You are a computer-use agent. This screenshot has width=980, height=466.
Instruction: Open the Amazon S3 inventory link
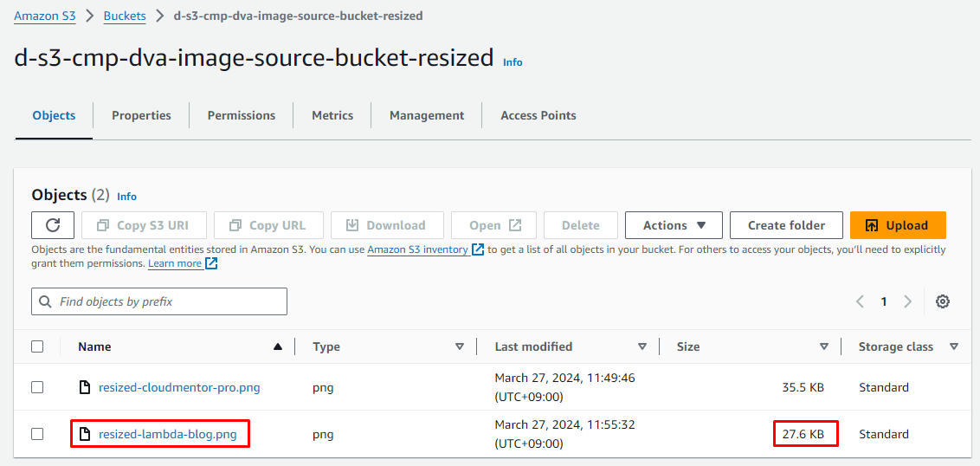(x=419, y=249)
